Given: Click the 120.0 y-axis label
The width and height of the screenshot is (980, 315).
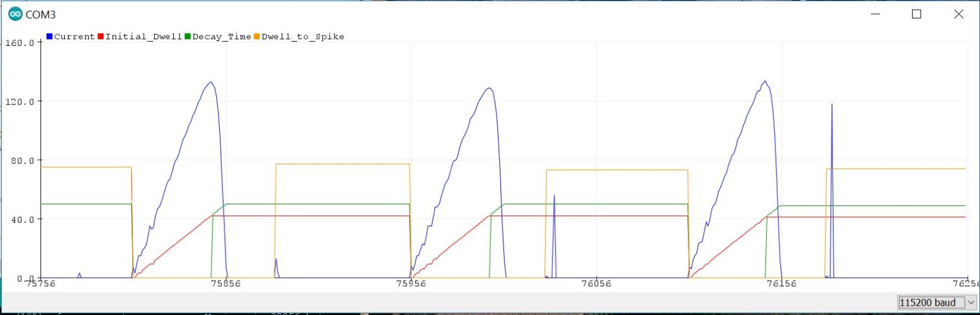Looking at the screenshot, I should pyautogui.click(x=20, y=102).
